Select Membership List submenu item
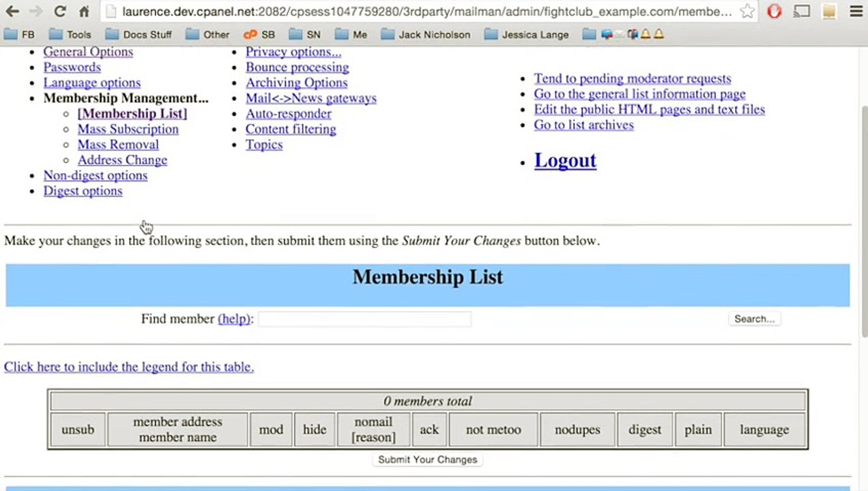868x491 pixels. (x=132, y=113)
